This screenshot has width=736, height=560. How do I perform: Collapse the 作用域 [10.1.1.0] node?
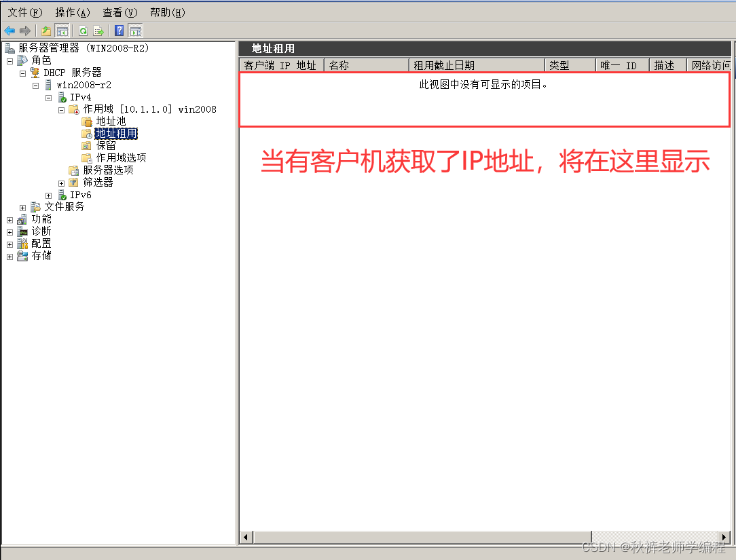62,111
